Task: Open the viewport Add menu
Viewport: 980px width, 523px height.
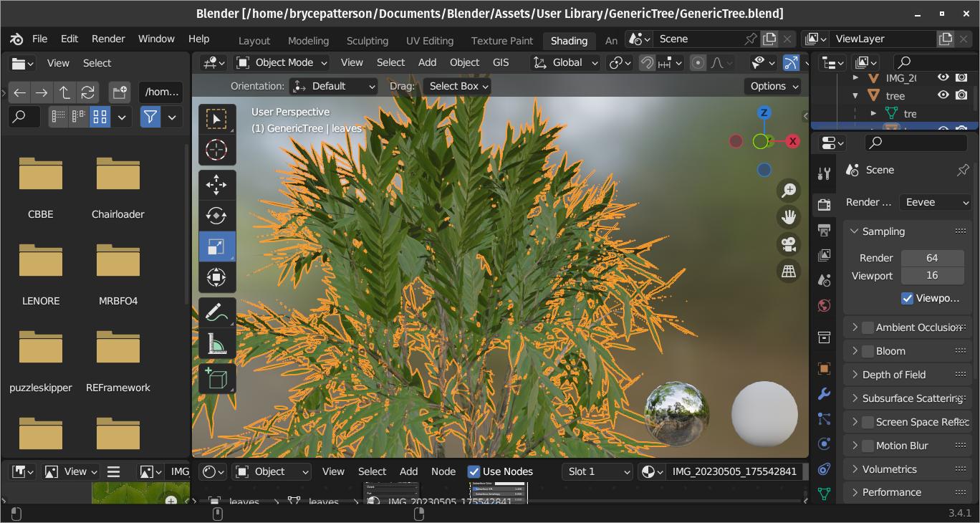Action: pos(427,63)
